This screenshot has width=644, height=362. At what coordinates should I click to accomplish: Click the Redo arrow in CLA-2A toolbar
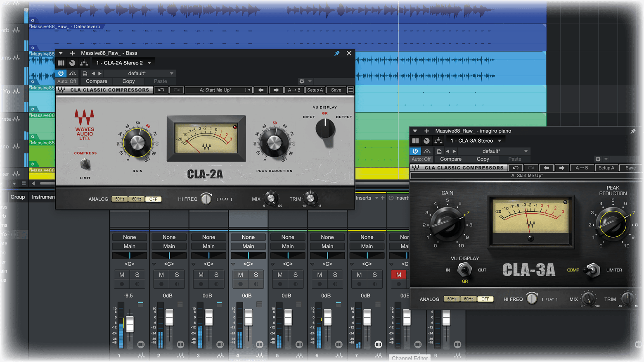click(177, 90)
